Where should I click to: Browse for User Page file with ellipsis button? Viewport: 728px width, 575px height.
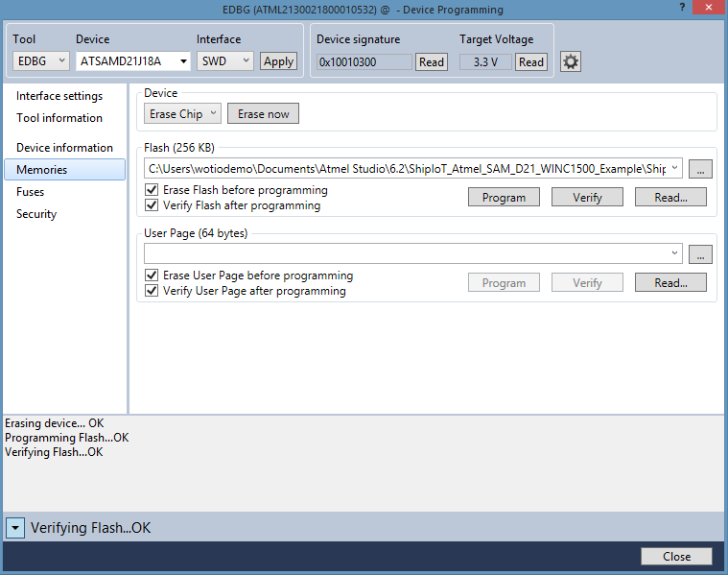(x=700, y=254)
